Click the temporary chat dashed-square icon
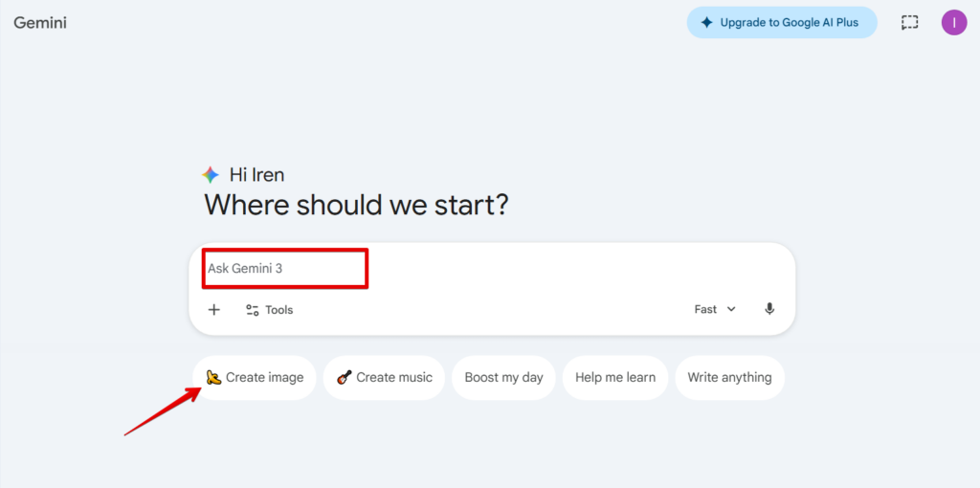This screenshot has width=980, height=488. (909, 23)
